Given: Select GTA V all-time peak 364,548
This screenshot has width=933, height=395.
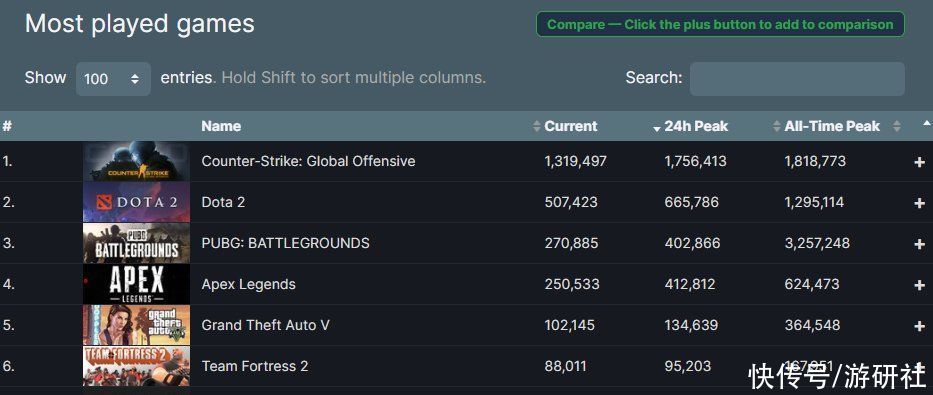Looking at the screenshot, I should 812,325.
